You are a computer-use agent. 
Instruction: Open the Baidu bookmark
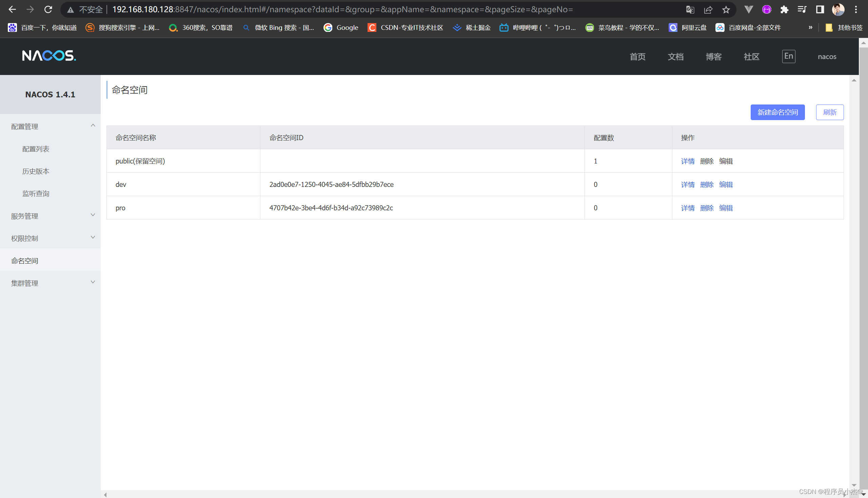(42, 28)
